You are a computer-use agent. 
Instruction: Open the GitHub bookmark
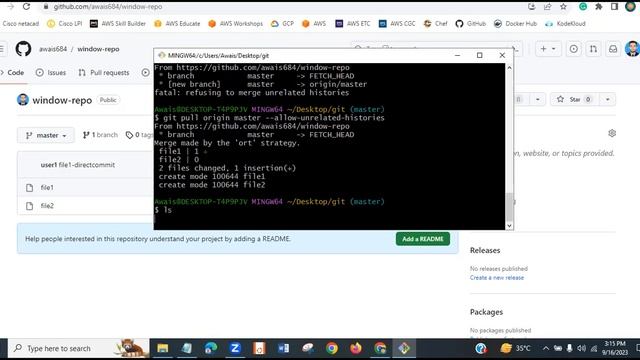(x=471, y=24)
